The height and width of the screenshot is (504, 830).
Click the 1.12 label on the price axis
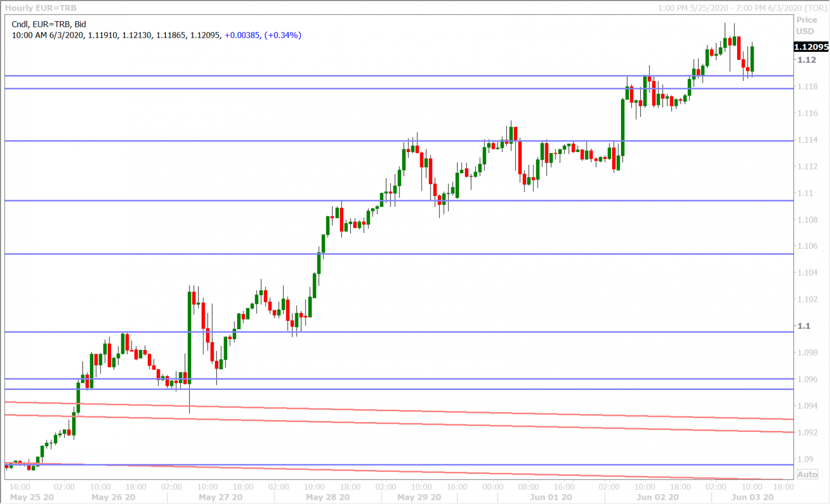tap(807, 60)
